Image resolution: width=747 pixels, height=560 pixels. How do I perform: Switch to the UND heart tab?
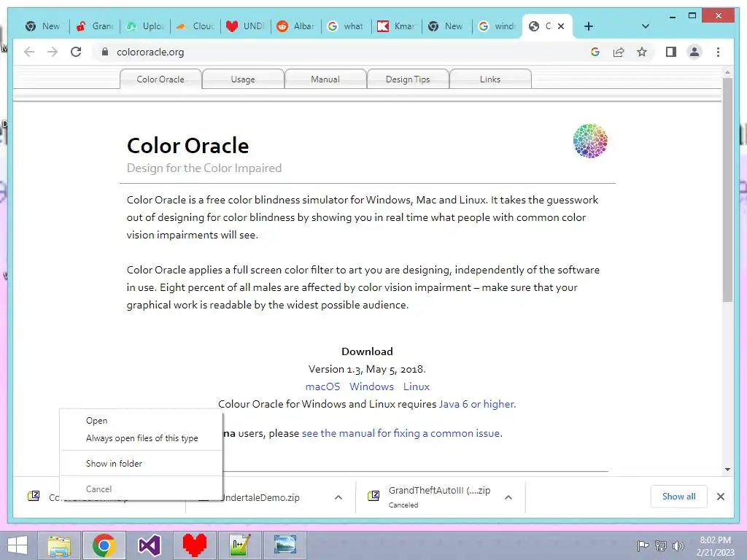tap(246, 26)
